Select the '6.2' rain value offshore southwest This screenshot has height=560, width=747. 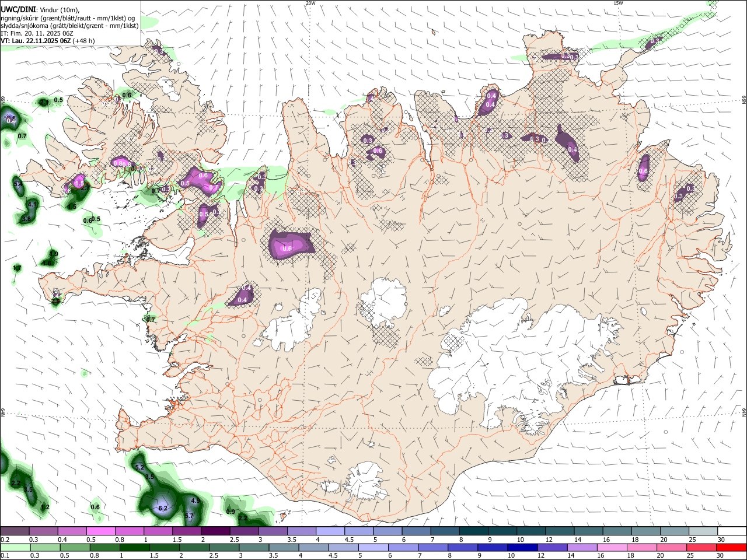pyautogui.click(x=163, y=508)
